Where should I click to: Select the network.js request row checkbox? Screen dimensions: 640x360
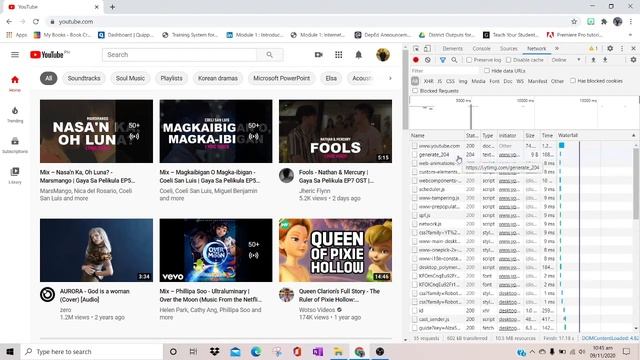click(415, 224)
